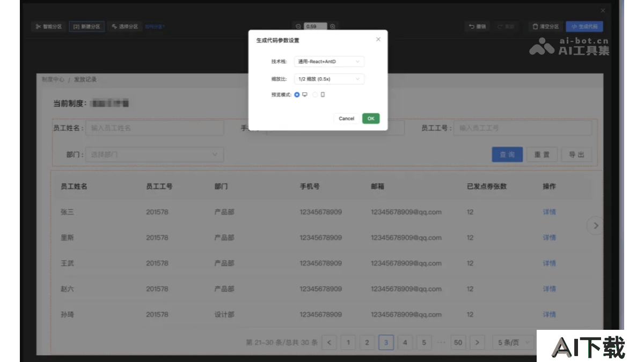
Task: Close the editor with top-right X
Action: pyautogui.click(x=603, y=10)
